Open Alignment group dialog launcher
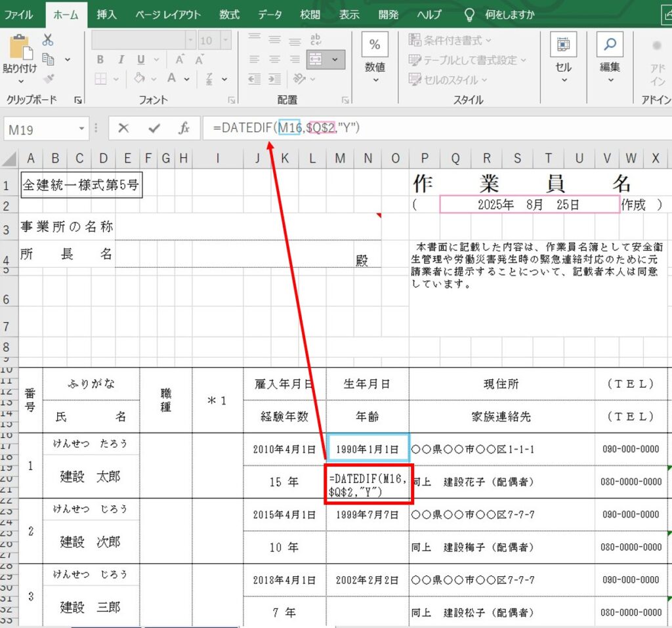Screen dimensions: 672x628 pyautogui.click(x=345, y=100)
